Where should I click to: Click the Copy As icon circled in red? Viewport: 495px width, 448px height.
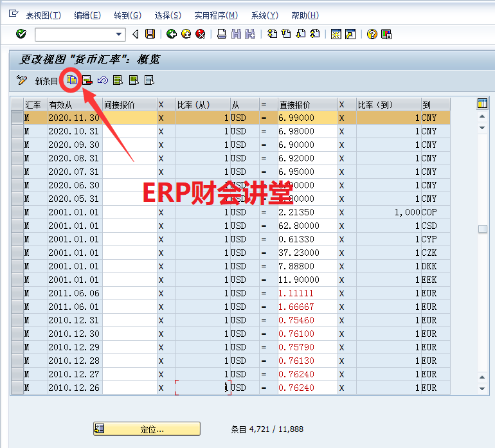[x=72, y=80]
